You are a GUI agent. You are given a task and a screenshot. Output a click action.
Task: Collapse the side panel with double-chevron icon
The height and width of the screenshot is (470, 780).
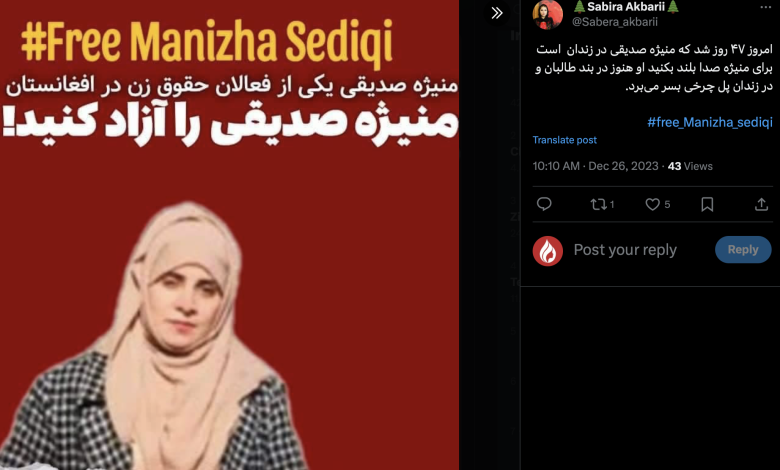496,13
